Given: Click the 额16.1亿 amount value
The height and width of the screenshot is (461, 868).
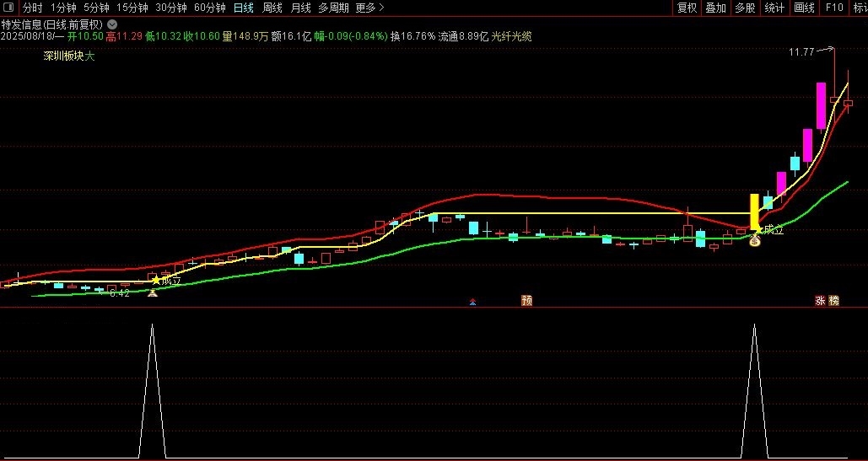Looking at the screenshot, I should [291, 36].
